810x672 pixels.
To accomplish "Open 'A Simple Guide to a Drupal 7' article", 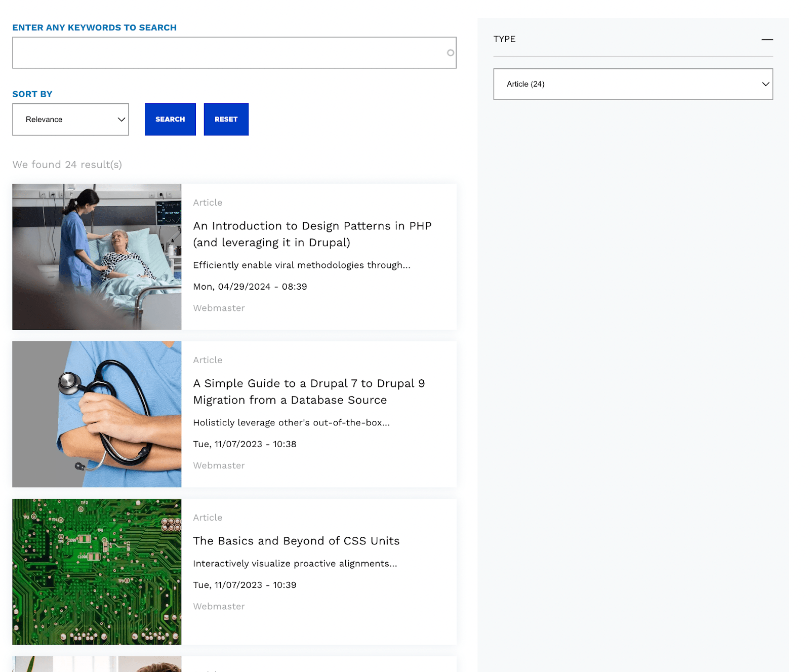I will point(309,391).
